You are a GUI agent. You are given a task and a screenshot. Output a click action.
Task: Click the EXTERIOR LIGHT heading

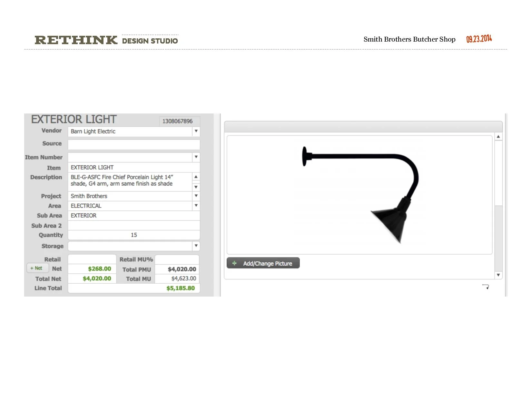(x=74, y=119)
